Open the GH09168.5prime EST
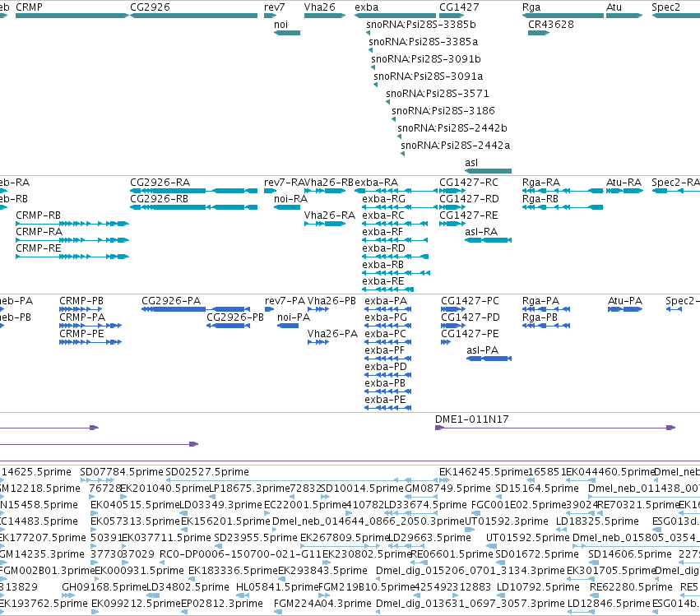 67,595
